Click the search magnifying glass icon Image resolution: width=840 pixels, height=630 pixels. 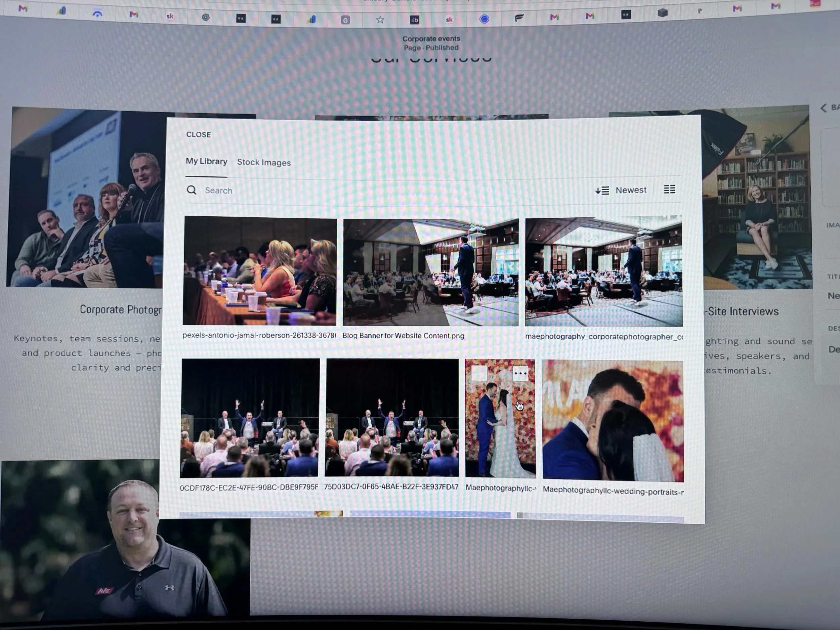click(192, 190)
